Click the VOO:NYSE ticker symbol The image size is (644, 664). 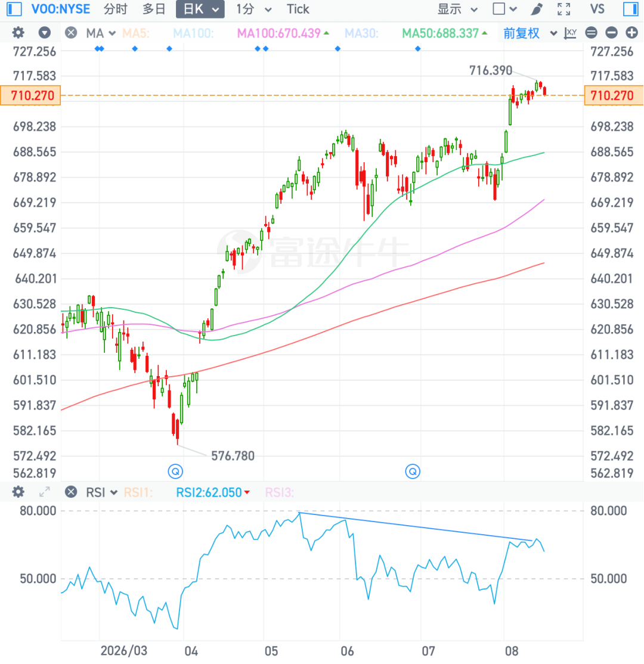(61, 9)
